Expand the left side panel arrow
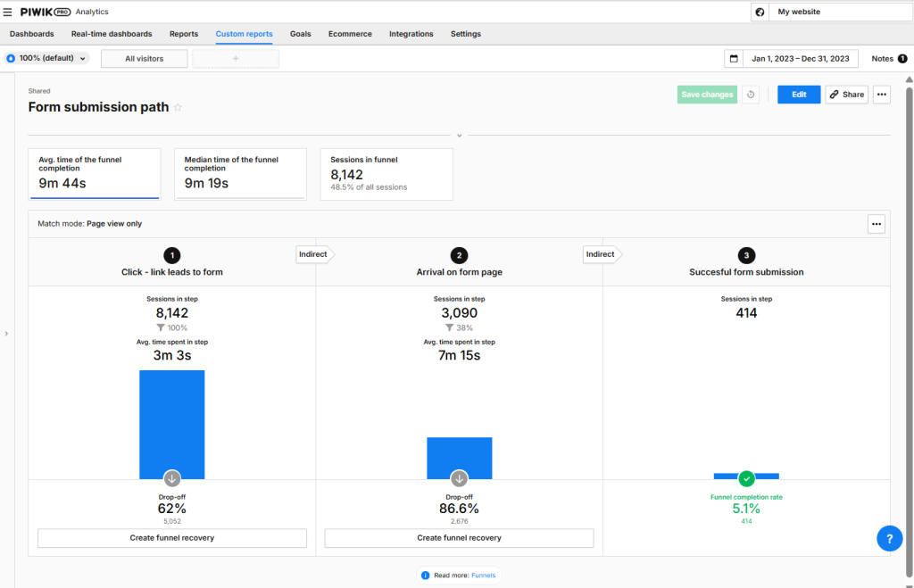The image size is (914, 588). click(x=6, y=334)
